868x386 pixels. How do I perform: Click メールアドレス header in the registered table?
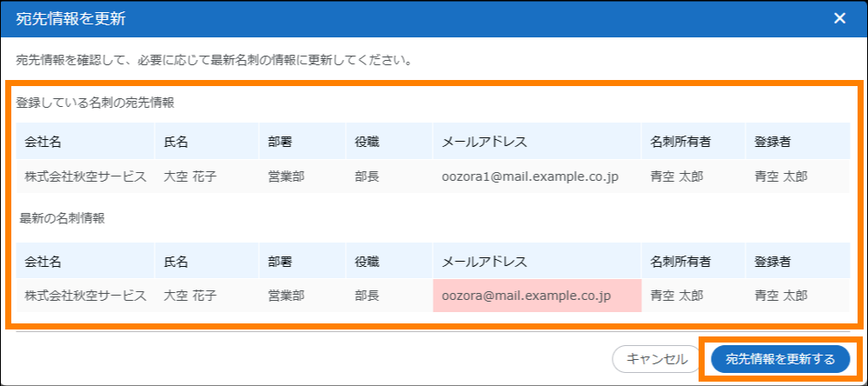485,141
